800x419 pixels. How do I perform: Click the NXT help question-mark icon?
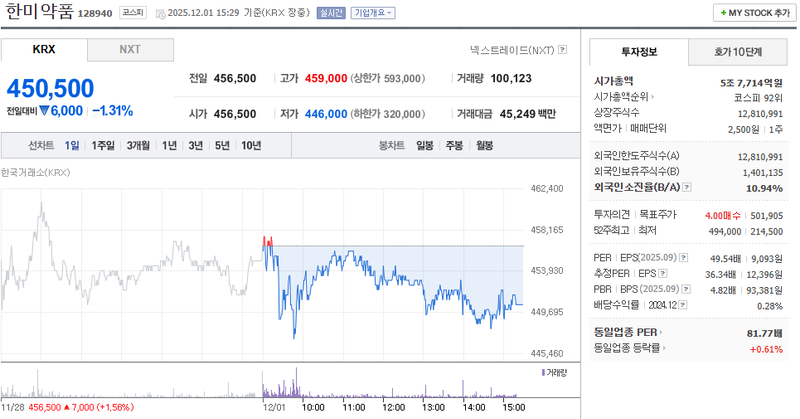point(562,50)
